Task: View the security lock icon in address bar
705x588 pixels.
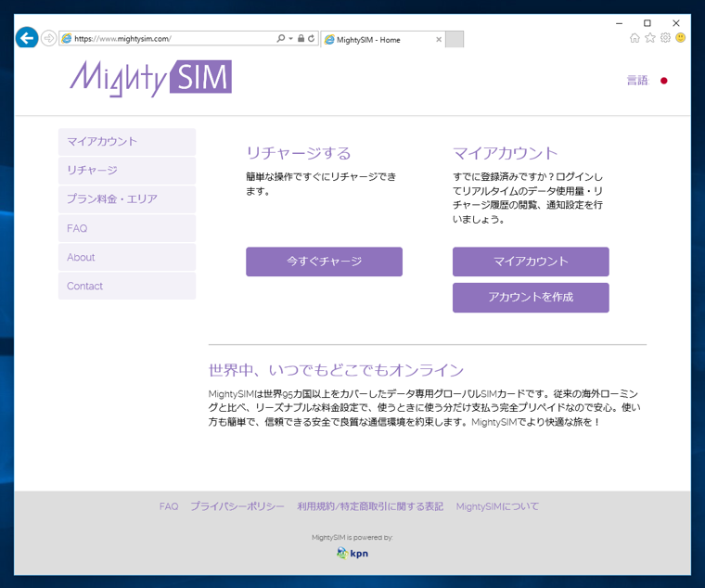Action: click(301, 39)
